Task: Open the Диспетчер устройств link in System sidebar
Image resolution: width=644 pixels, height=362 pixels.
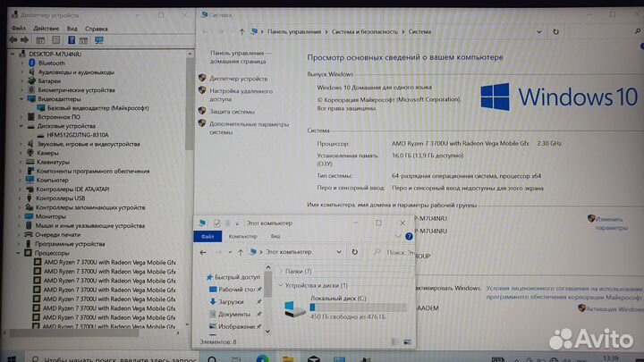Action: [239, 79]
